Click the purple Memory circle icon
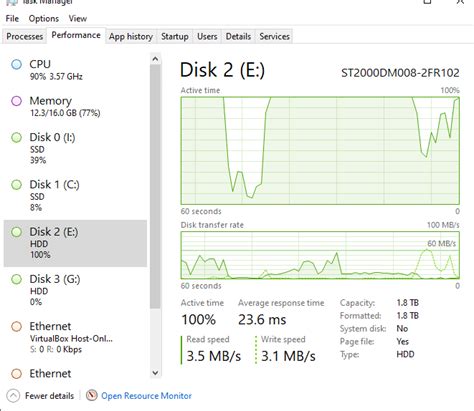The image size is (474, 411). [x=16, y=101]
